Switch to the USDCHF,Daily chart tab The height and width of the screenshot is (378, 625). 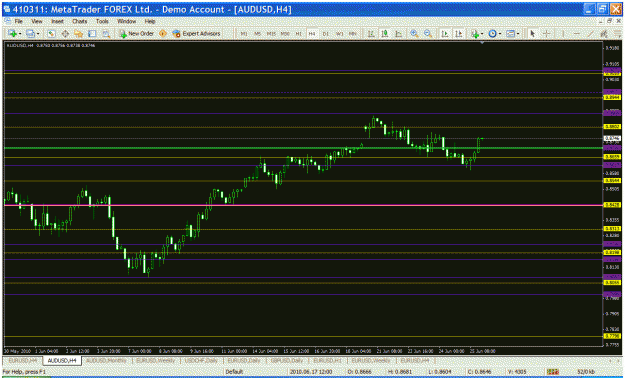201,360
